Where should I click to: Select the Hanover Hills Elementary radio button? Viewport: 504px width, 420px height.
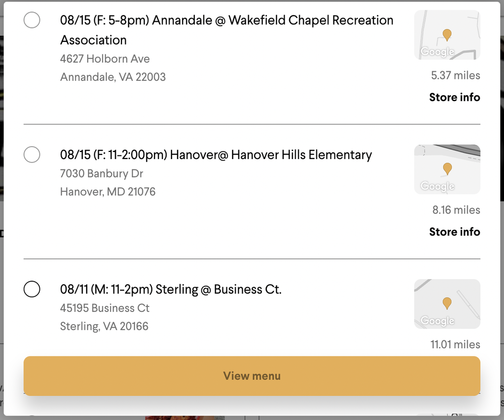tap(32, 154)
